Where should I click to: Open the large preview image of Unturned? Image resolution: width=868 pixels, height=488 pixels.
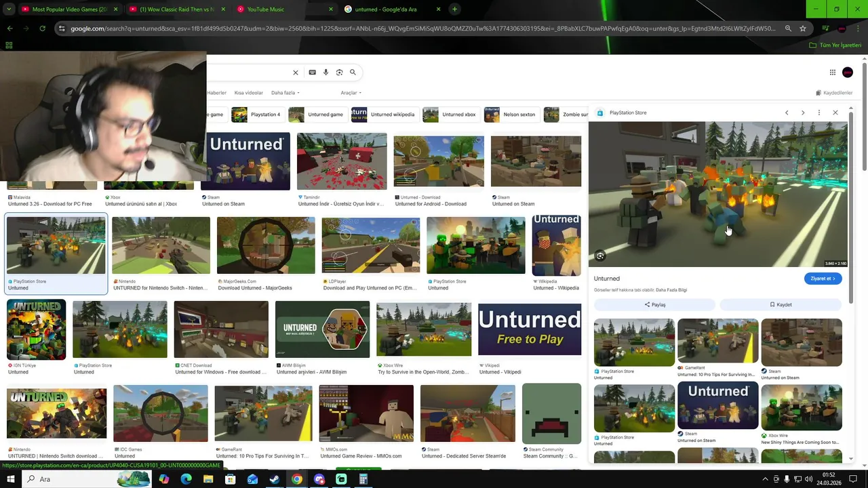click(717, 195)
